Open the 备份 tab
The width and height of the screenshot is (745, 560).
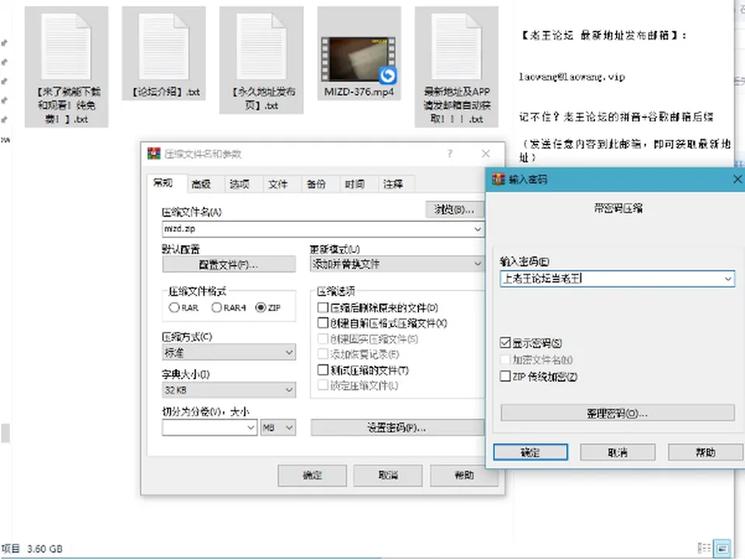coord(316,185)
